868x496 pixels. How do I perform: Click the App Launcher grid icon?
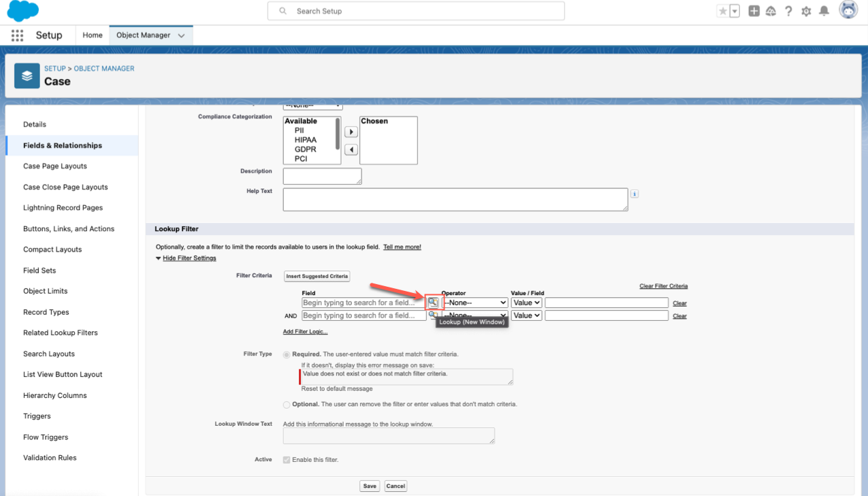[x=17, y=35]
